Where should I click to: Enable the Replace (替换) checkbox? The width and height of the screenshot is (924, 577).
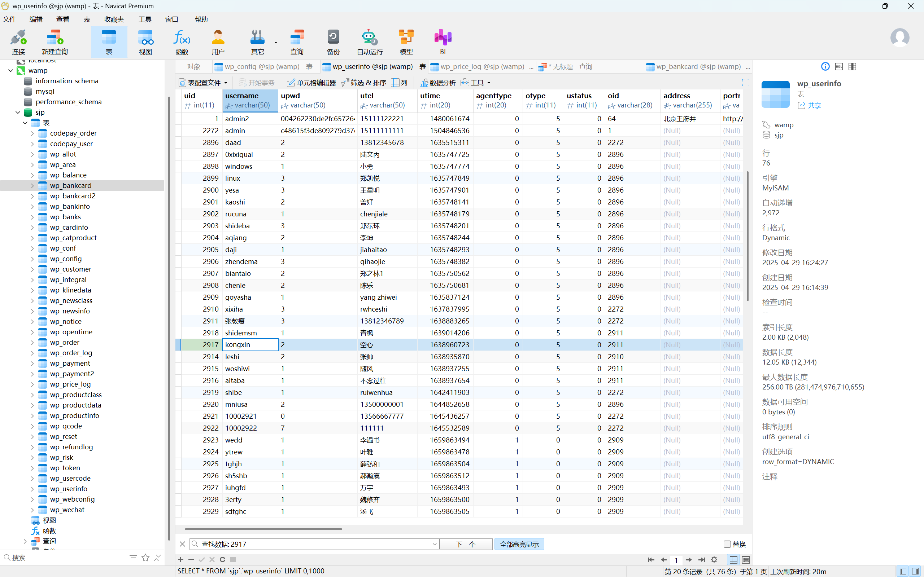pos(727,544)
